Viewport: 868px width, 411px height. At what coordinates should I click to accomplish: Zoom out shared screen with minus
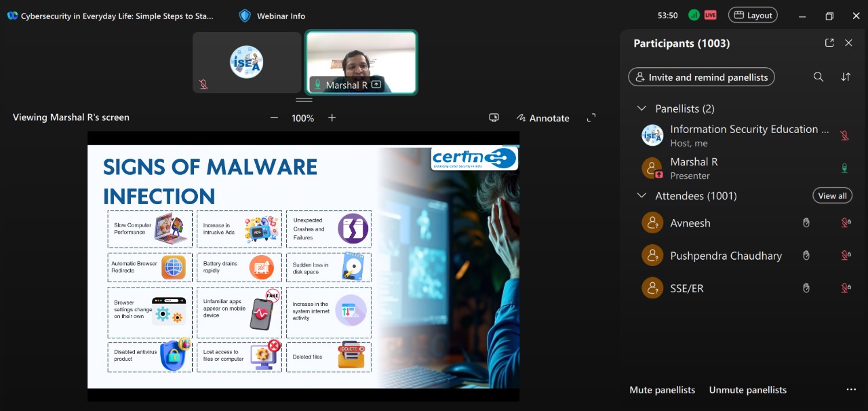pos(274,118)
